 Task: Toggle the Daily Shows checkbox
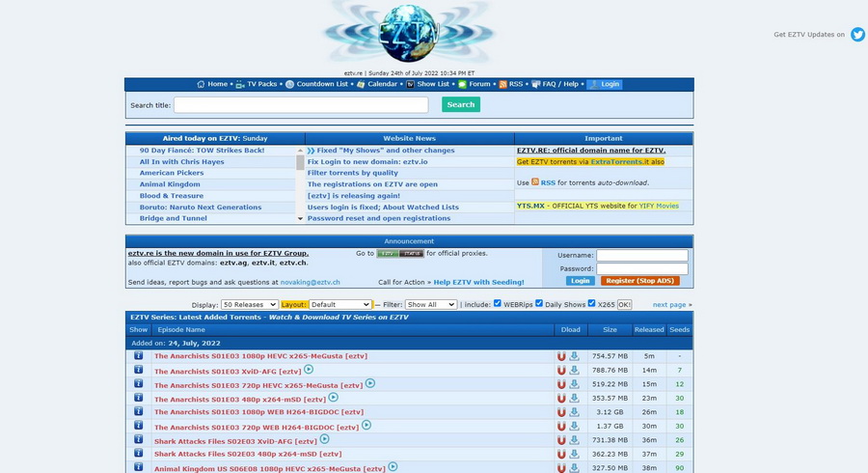click(539, 304)
